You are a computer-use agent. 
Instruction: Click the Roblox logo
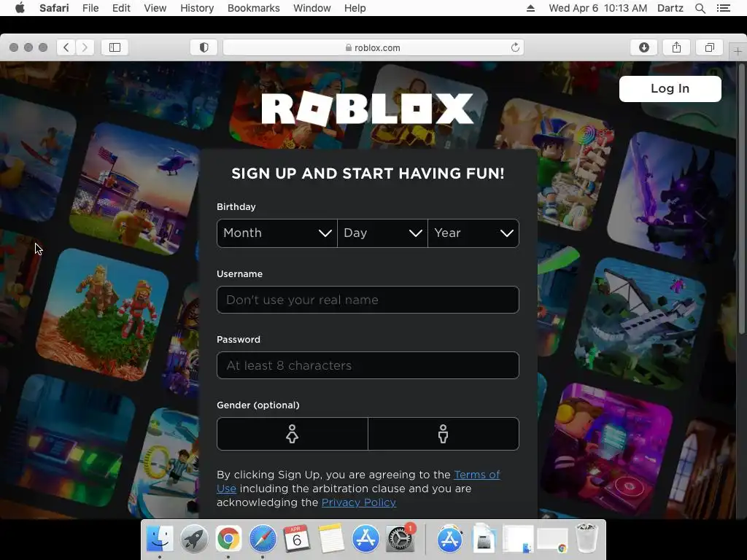coord(368,109)
